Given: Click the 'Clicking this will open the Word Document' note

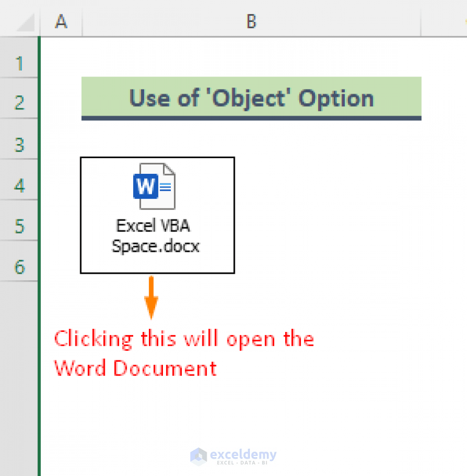Looking at the screenshot, I should [x=184, y=353].
